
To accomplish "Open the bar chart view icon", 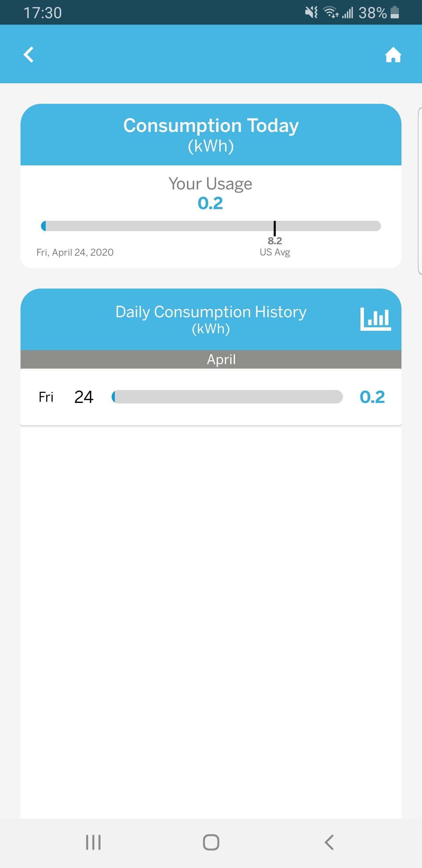I will coord(375,319).
